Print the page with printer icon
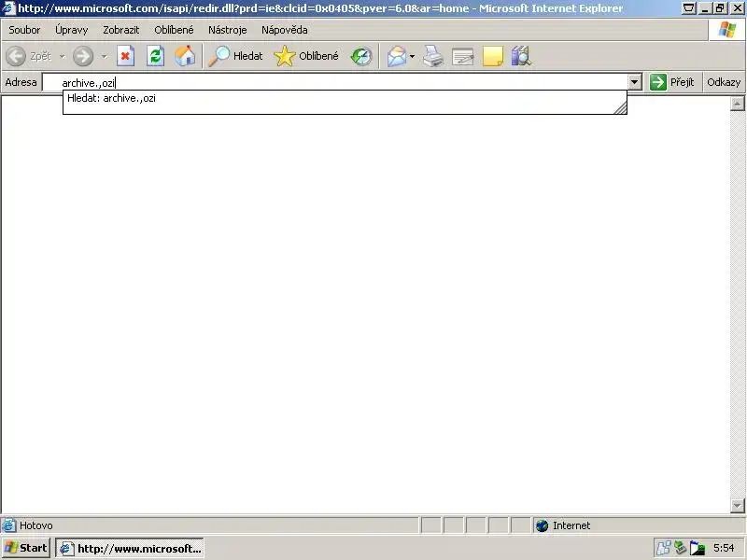Image resolution: width=747 pixels, height=560 pixels. coord(433,56)
